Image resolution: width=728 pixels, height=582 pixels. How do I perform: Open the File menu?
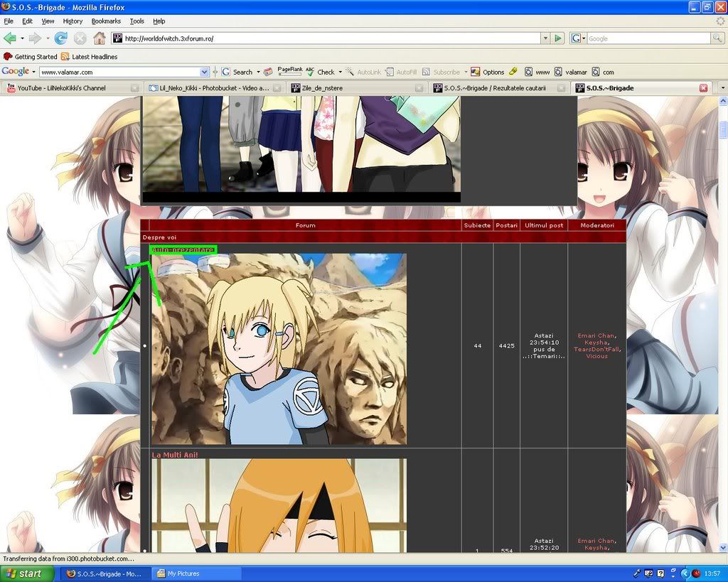9,21
